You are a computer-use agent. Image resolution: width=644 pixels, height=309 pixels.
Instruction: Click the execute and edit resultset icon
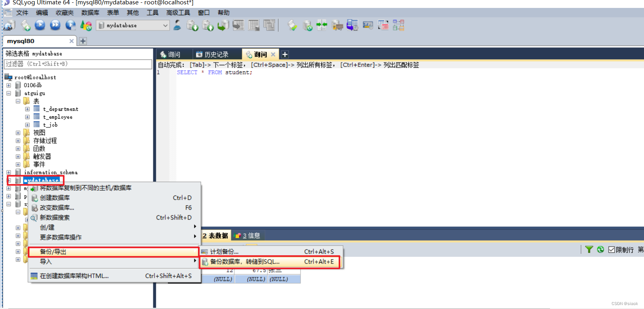pyautogui.click(x=71, y=25)
